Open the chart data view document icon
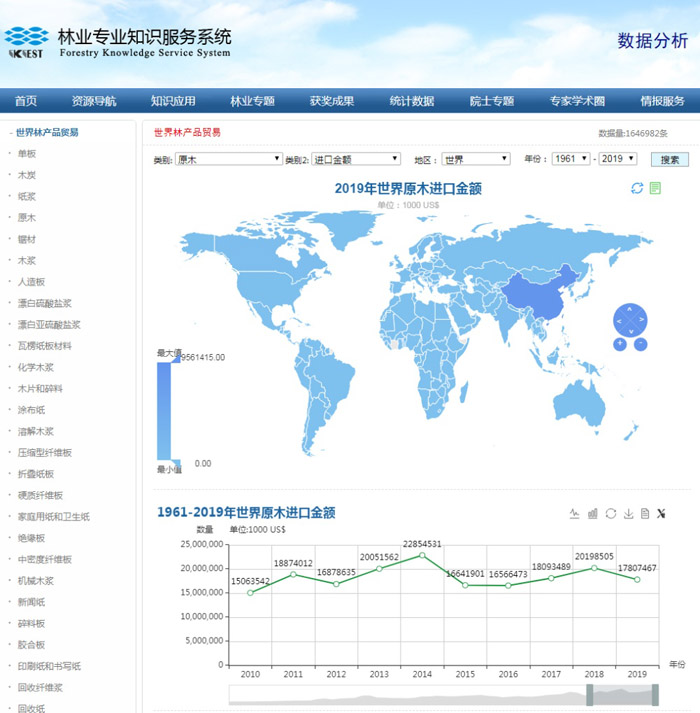The width and height of the screenshot is (700, 713). point(645,513)
